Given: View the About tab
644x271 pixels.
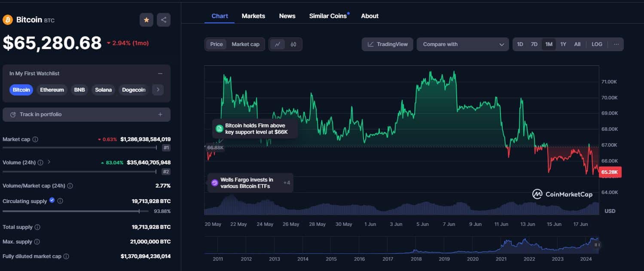Looking at the screenshot, I should tap(370, 16).
